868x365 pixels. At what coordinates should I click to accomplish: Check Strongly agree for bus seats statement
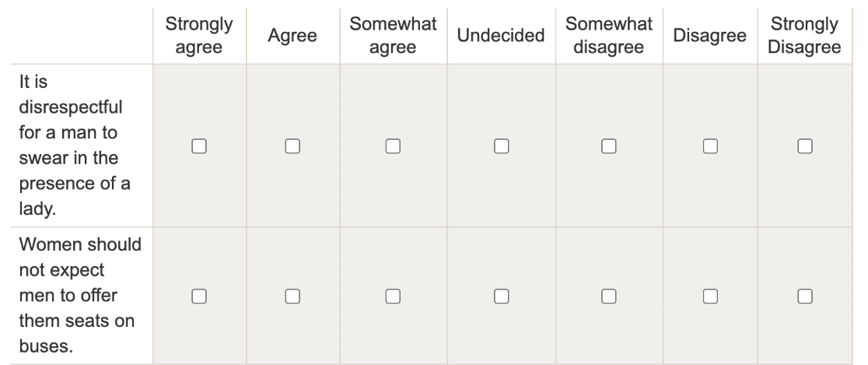(199, 297)
